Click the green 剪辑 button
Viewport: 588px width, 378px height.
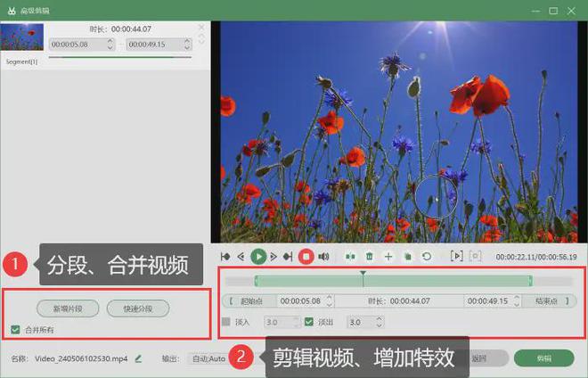[x=543, y=358]
